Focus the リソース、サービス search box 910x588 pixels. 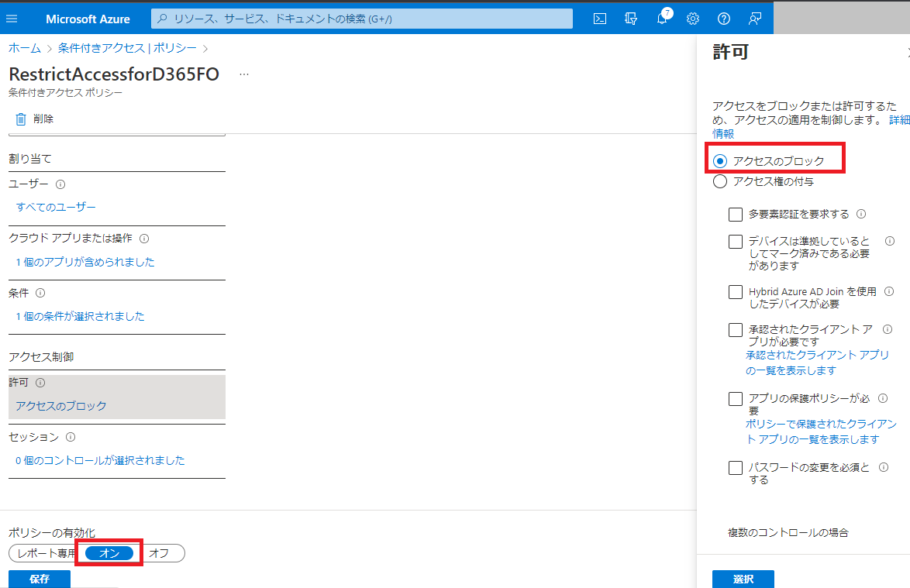361,19
